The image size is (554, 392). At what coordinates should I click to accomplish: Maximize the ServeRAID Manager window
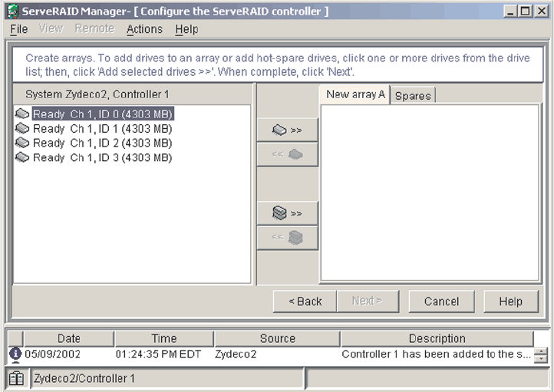click(526, 12)
